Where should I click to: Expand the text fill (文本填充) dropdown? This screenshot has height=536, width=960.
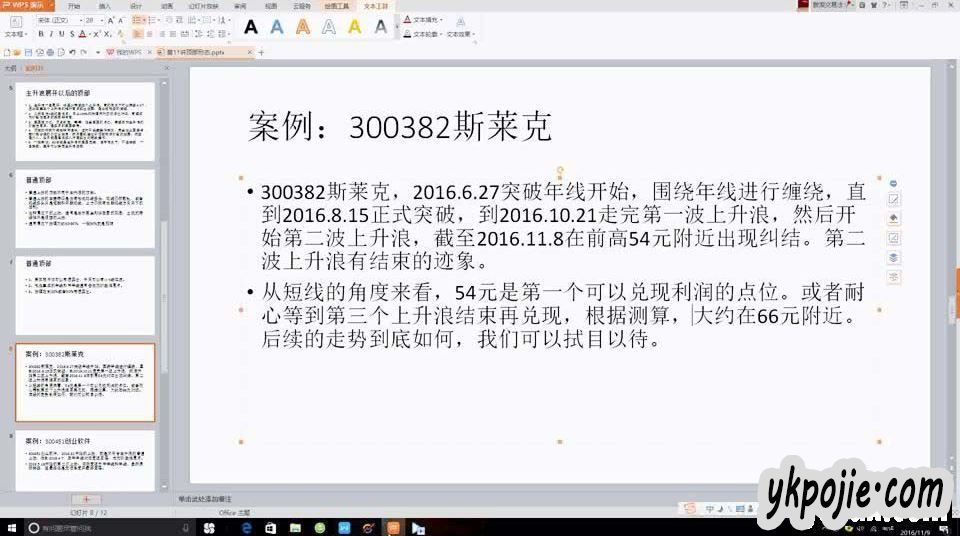point(443,20)
